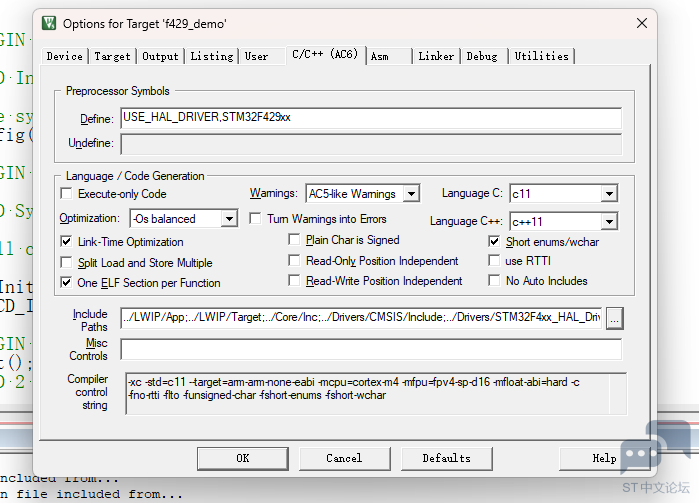Expand the Language C dropdown
The width and height of the screenshot is (699, 503).
[609, 194]
